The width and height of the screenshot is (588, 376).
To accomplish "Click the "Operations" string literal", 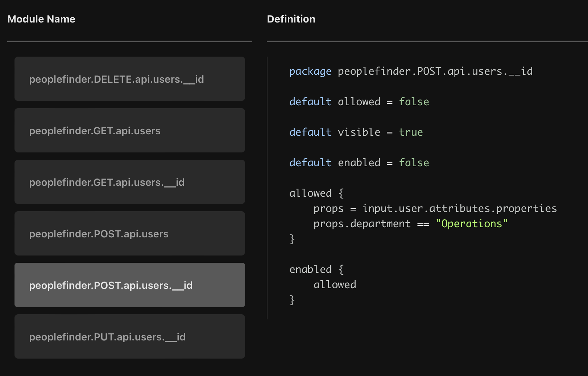I will (471, 224).
